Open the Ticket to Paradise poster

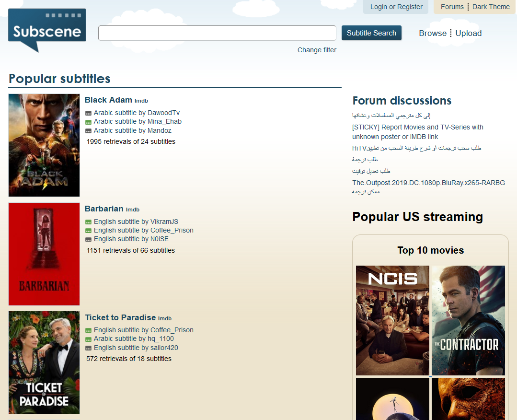click(x=44, y=362)
